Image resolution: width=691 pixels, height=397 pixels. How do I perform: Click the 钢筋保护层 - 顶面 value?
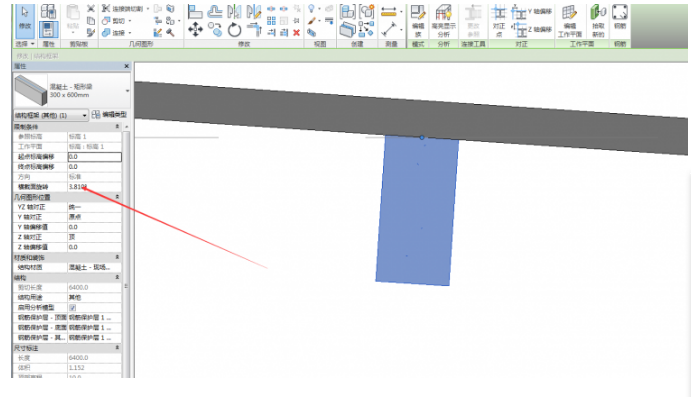(x=94, y=318)
